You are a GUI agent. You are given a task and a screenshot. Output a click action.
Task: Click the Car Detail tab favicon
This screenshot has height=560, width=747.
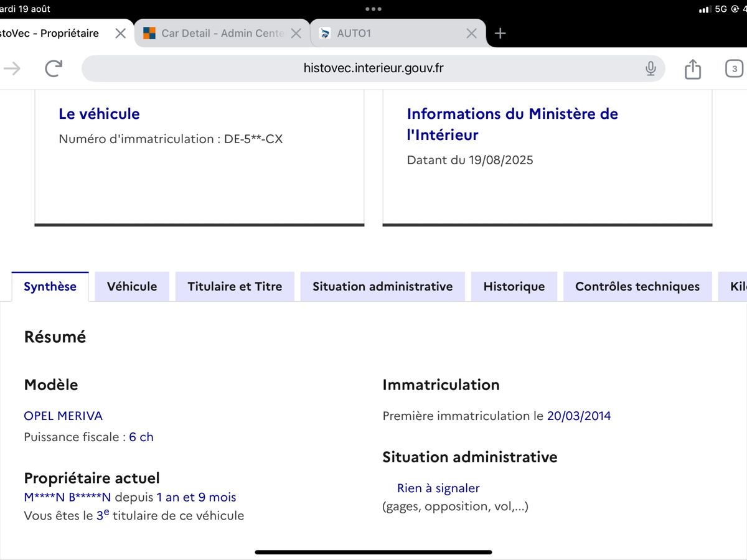point(149,34)
